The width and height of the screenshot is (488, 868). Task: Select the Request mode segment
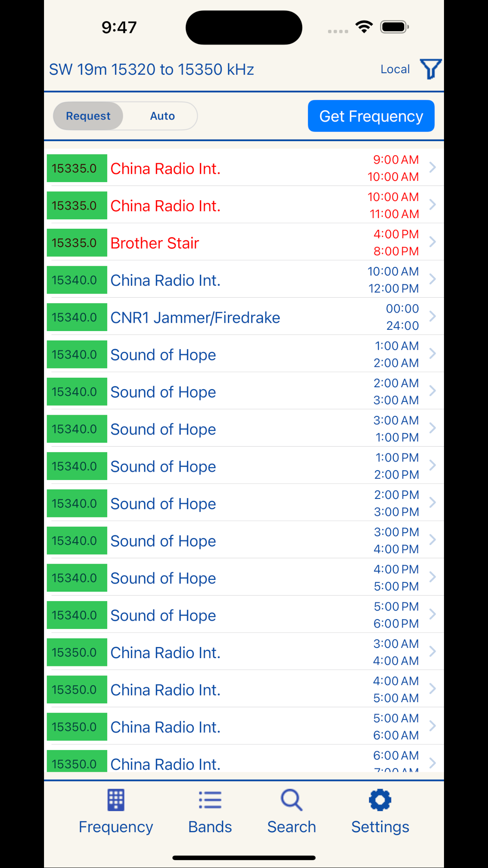pyautogui.click(x=88, y=116)
